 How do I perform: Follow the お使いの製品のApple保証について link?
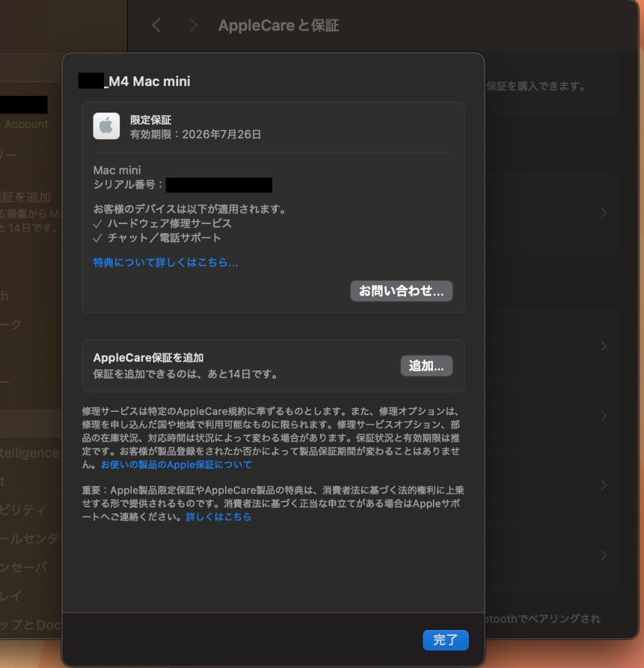(176, 465)
